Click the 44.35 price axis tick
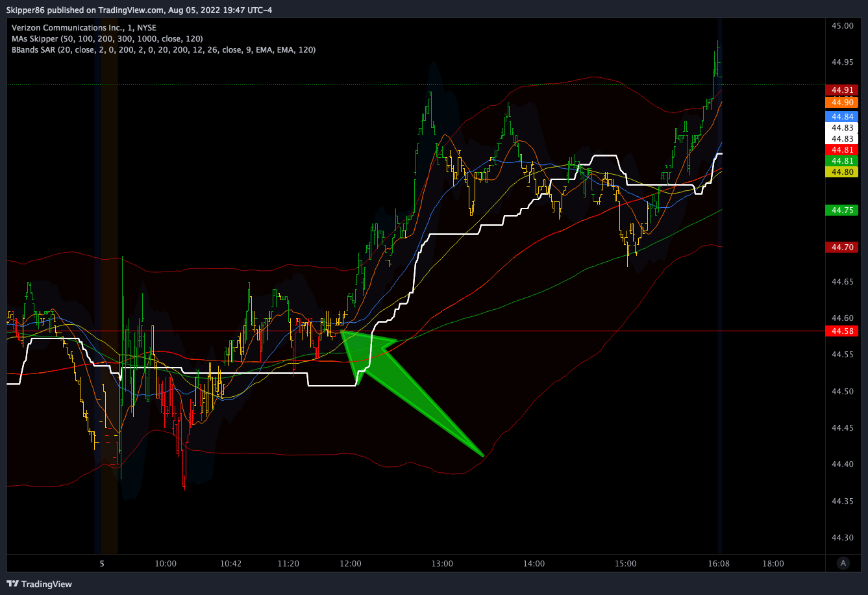Image resolution: width=868 pixels, height=595 pixels. coord(843,501)
